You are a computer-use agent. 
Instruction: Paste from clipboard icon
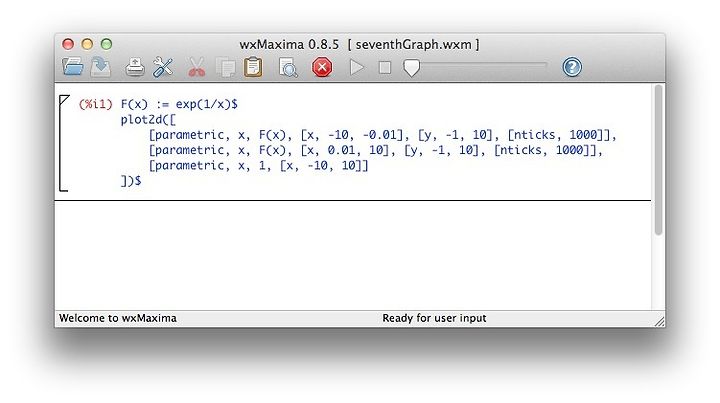[253, 67]
